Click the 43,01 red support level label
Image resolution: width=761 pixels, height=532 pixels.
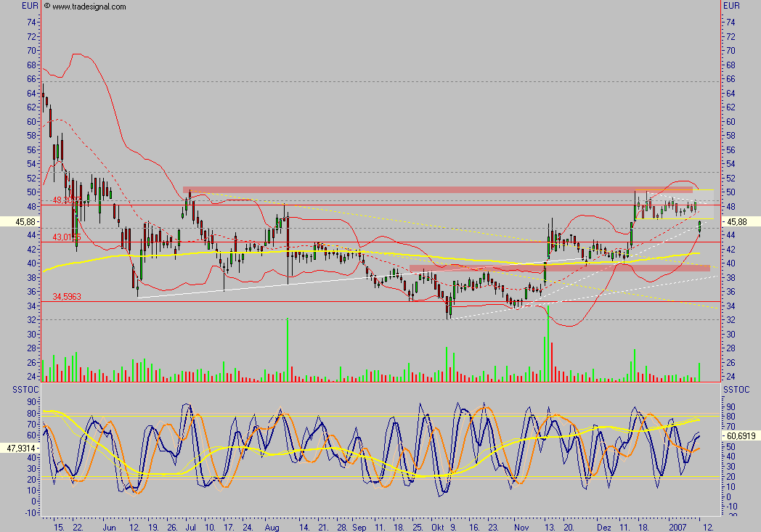(x=65, y=237)
